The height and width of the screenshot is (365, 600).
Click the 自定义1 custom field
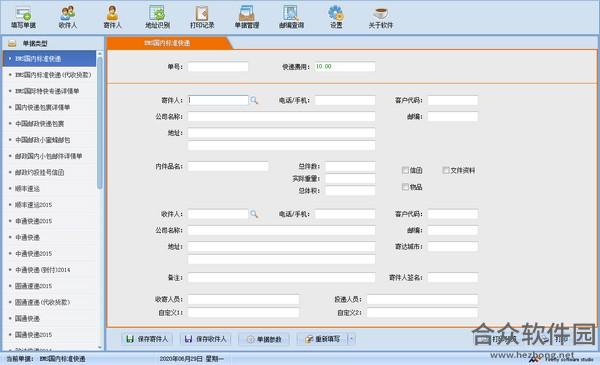click(243, 313)
